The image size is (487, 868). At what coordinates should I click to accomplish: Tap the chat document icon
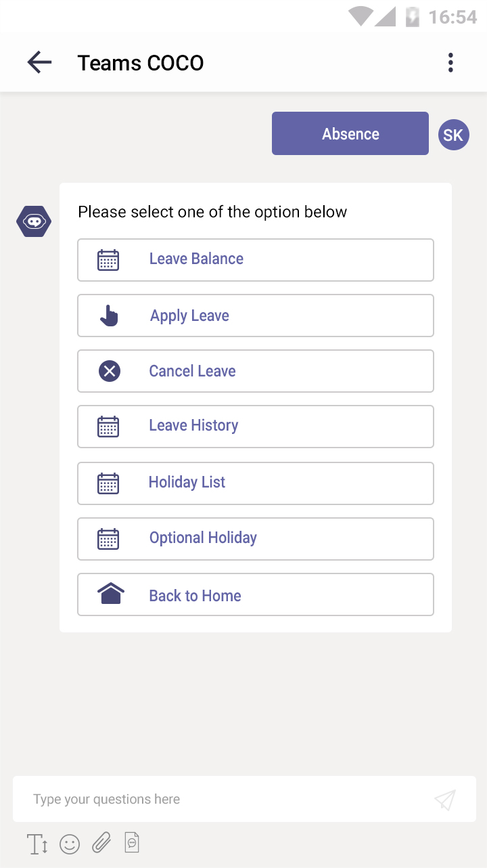click(x=133, y=843)
